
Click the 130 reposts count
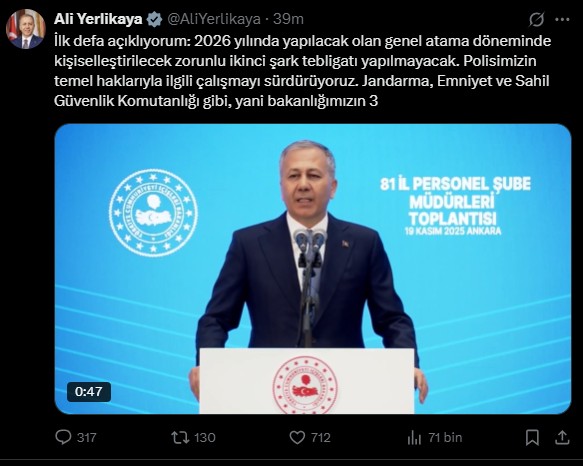pos(205,437)
